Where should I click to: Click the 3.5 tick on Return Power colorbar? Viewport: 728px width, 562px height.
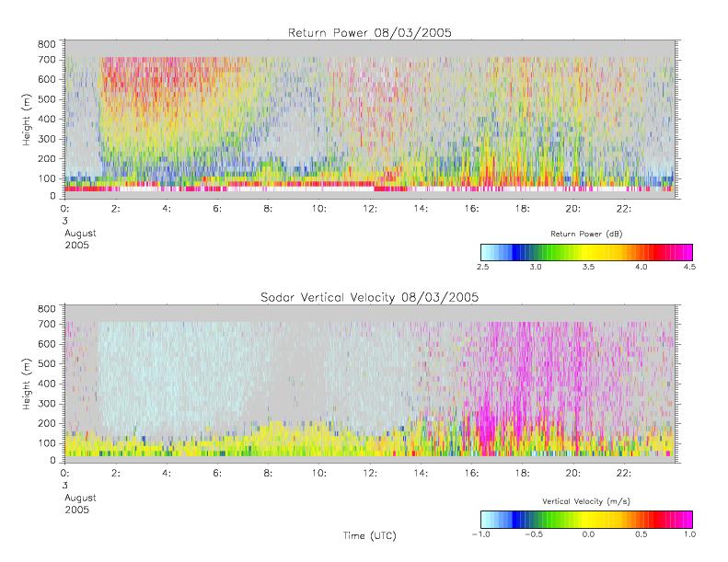(588, 267)
